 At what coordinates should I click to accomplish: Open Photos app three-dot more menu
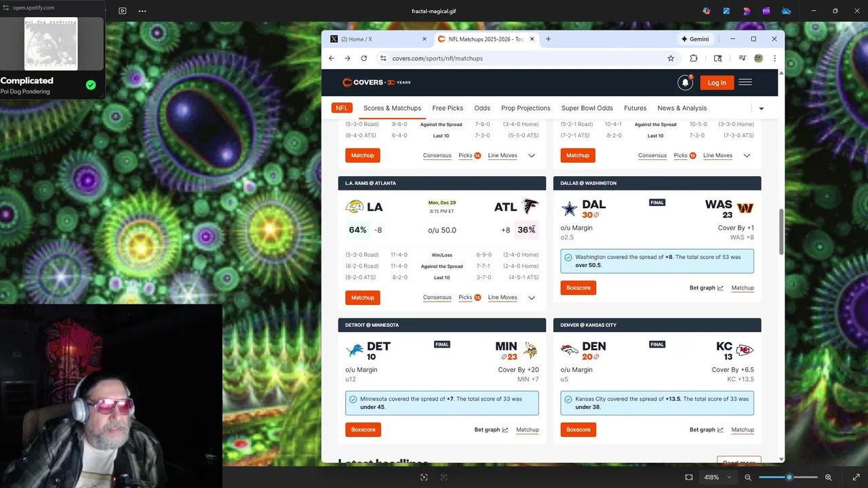pos(142,11)
